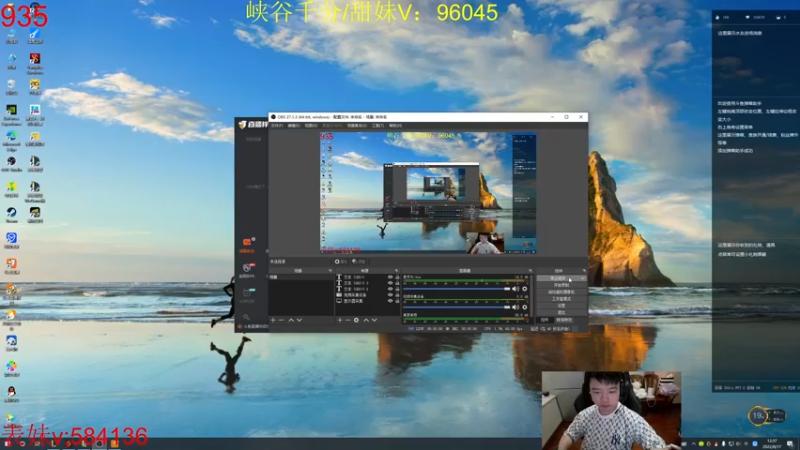
Task: Toggle visibility of the video capture device source
Action: pyautogui.click(x=390, y=294)
